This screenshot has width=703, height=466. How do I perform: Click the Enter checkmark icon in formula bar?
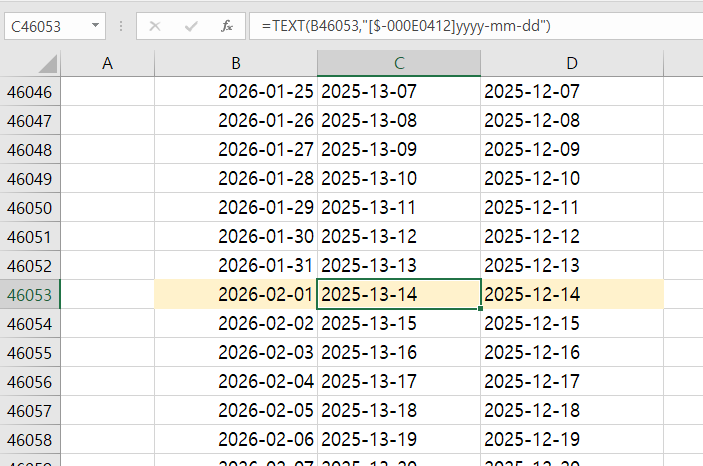(191, 25)
